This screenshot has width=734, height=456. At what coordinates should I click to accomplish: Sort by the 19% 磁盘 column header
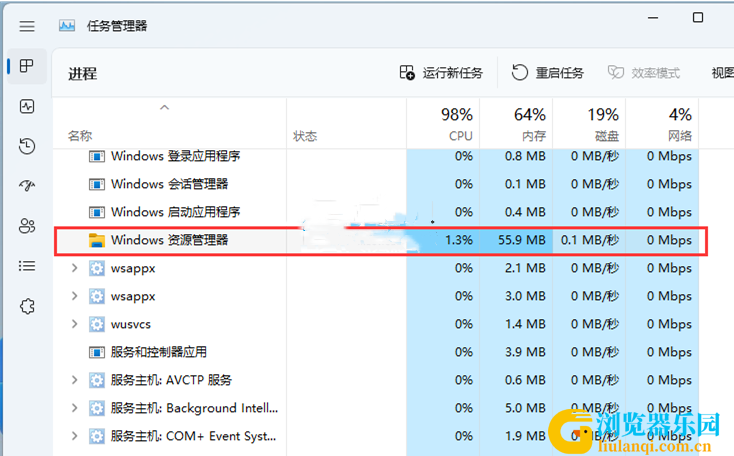[589, 124]
